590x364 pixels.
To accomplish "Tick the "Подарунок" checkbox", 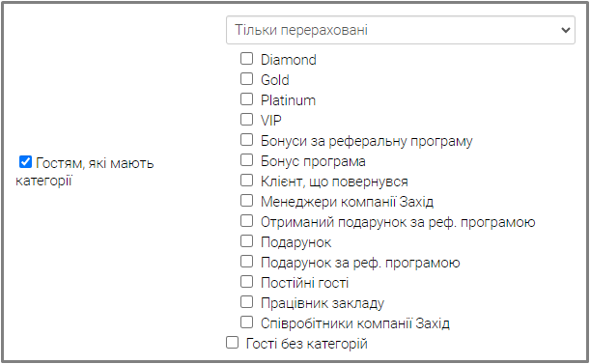I will coord(246,241).
